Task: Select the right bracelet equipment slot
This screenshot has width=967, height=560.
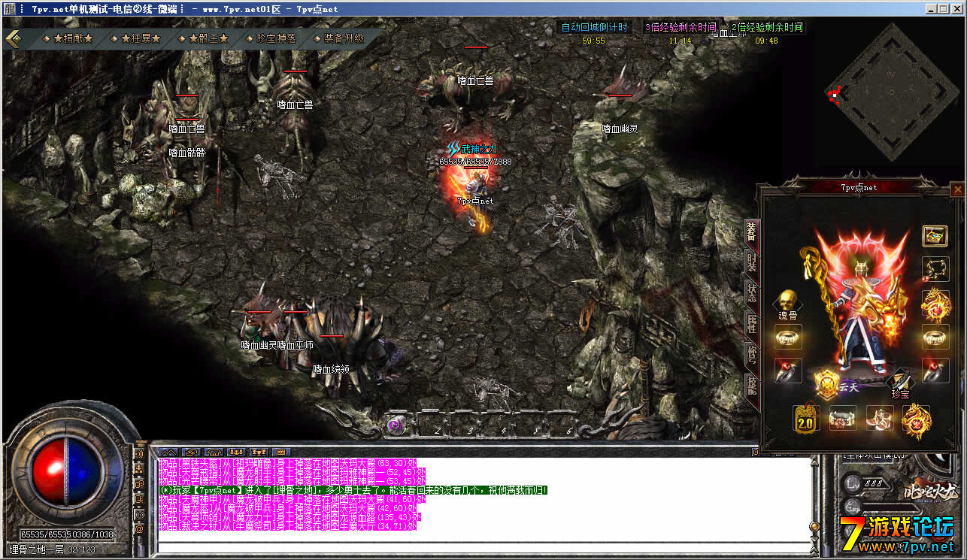Action: pyautogui.click(x=935, y=336)
